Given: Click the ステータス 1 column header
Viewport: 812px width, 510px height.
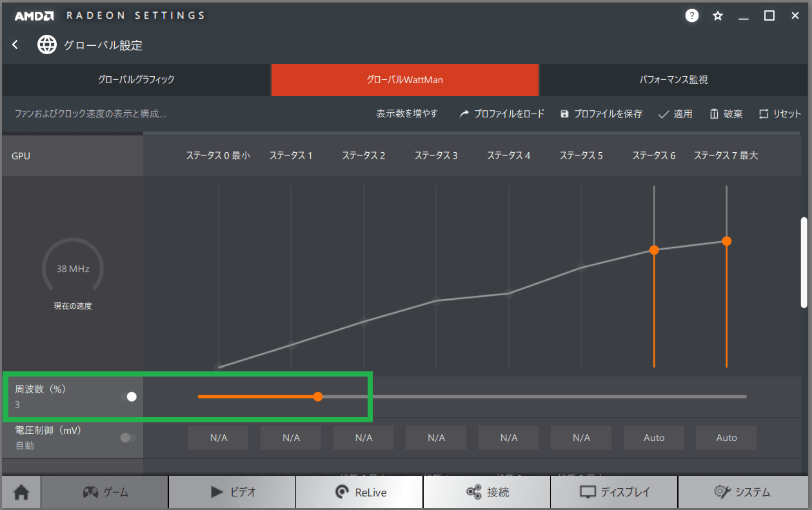Looking at the screenshot, I should (x=291, y=155).
